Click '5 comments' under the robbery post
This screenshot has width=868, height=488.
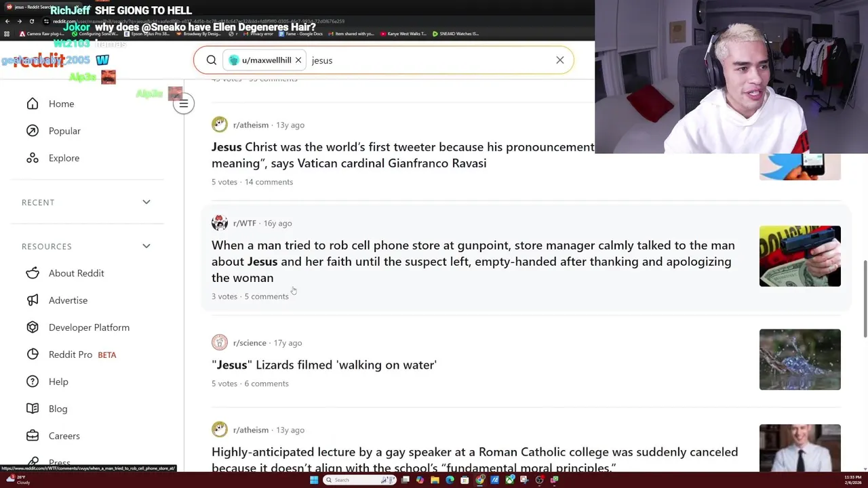pos(267,296)
